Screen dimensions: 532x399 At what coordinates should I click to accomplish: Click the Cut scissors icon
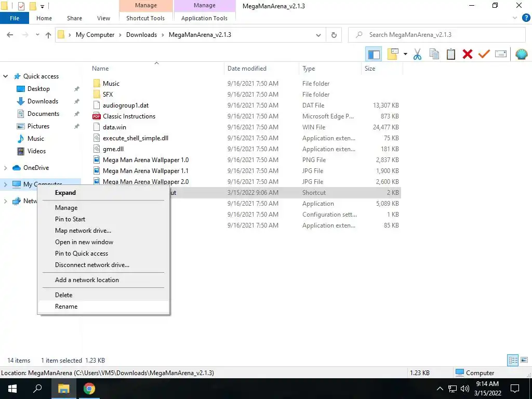tap(417, 54)
